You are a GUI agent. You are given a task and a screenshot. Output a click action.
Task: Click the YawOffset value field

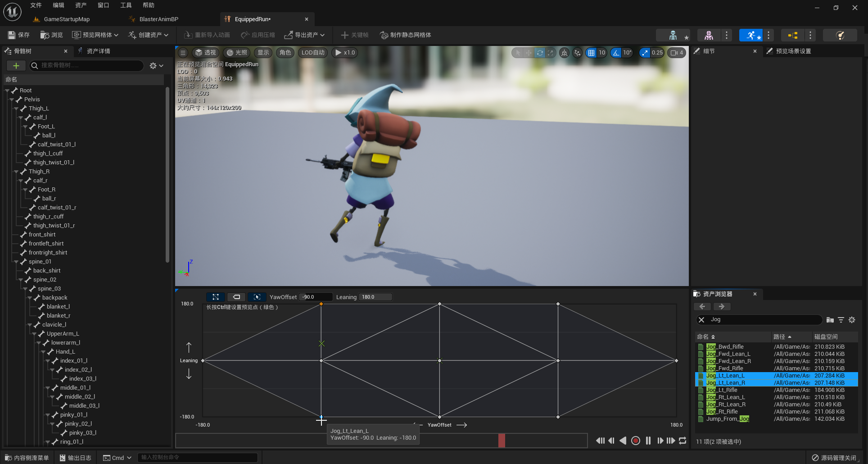coord(316,297)
